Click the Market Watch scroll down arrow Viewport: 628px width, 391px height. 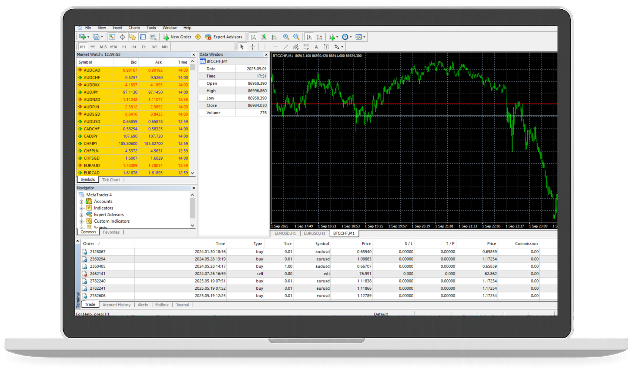[193, 173]
